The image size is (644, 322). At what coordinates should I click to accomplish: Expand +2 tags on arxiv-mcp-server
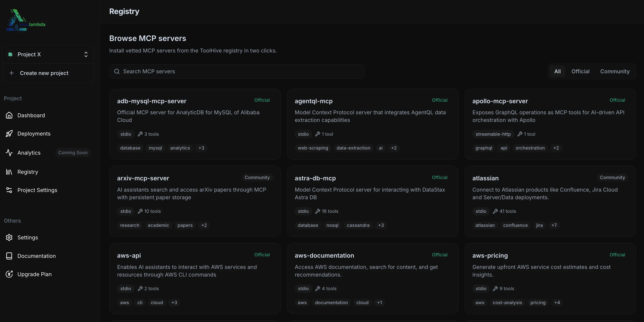click(x=204, y=225)
